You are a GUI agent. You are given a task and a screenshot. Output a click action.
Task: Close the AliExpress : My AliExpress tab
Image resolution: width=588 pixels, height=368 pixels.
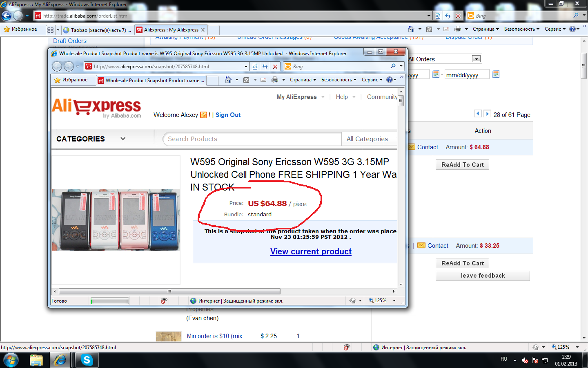coord(203,30)
